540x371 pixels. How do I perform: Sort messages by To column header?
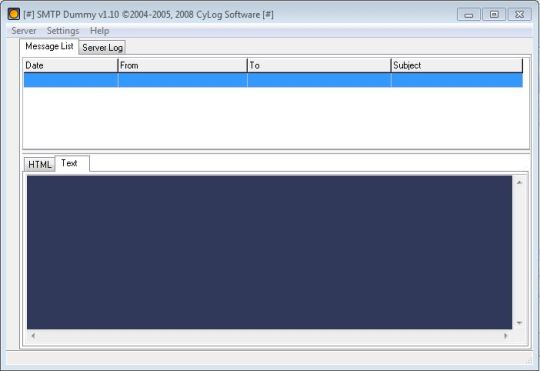click(319, 65)
